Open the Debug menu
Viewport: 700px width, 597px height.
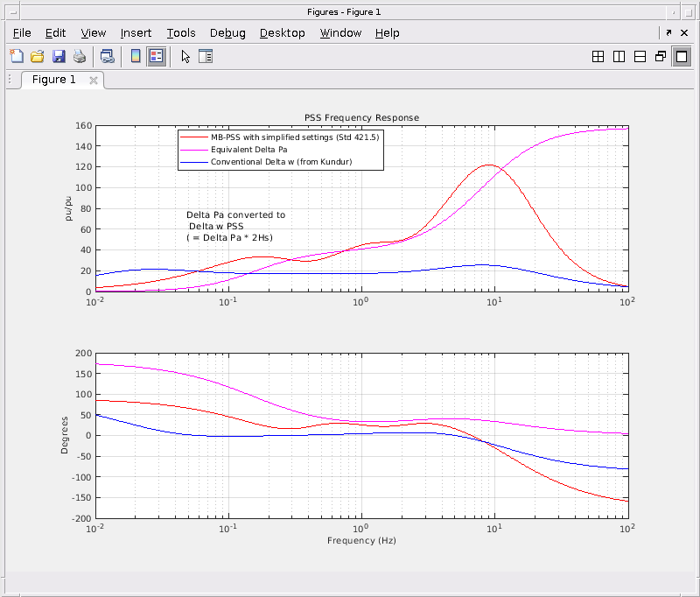click(x=227, y=33)
